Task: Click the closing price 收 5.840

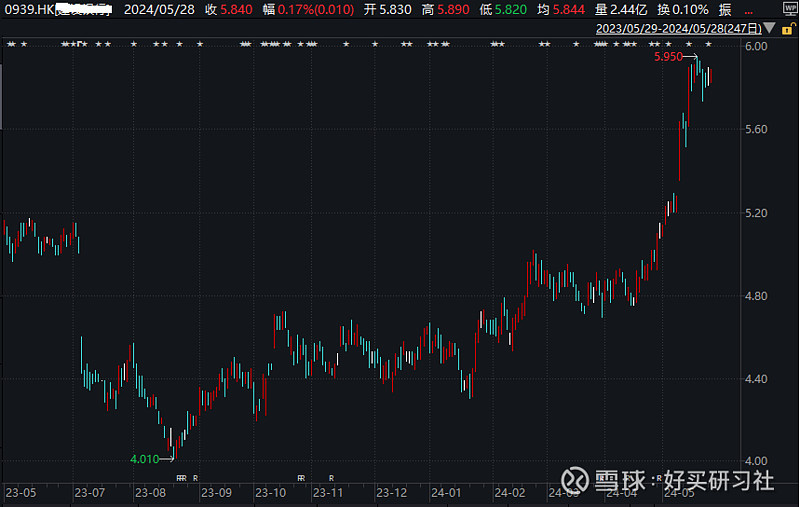Action: click(x=229, y=9)
